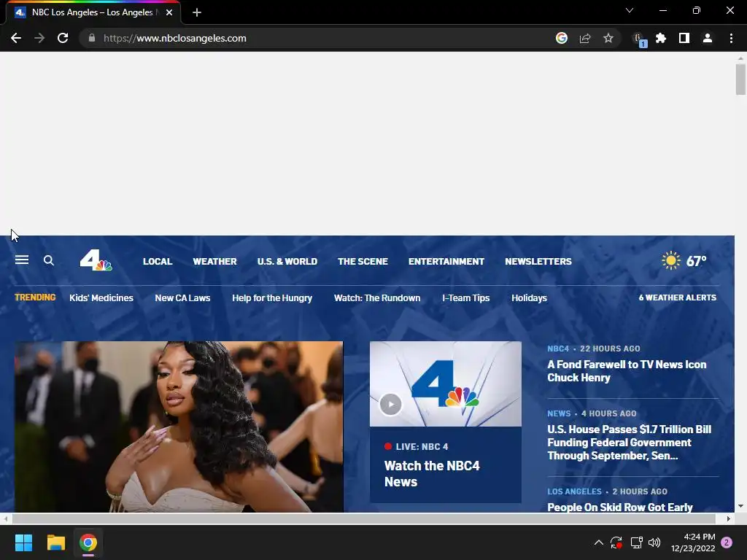Screen dimensions: 747x560
Task: Open the Extensions puzzle icon
Action: [x=661, y=38]
